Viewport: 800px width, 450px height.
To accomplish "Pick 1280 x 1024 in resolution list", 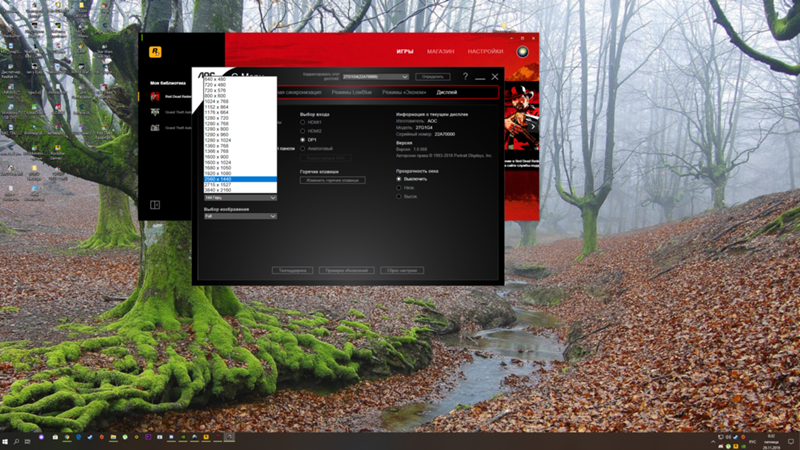I will [240, 140].
